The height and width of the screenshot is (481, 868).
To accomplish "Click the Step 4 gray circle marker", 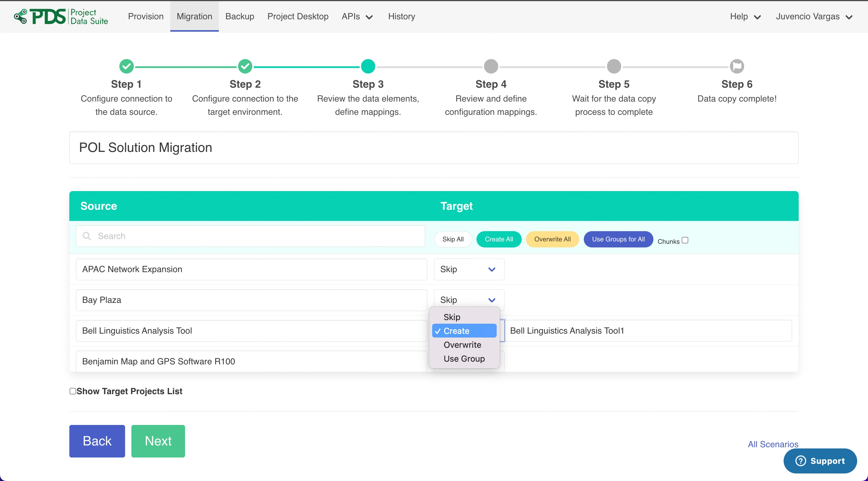I will point(491,66).
